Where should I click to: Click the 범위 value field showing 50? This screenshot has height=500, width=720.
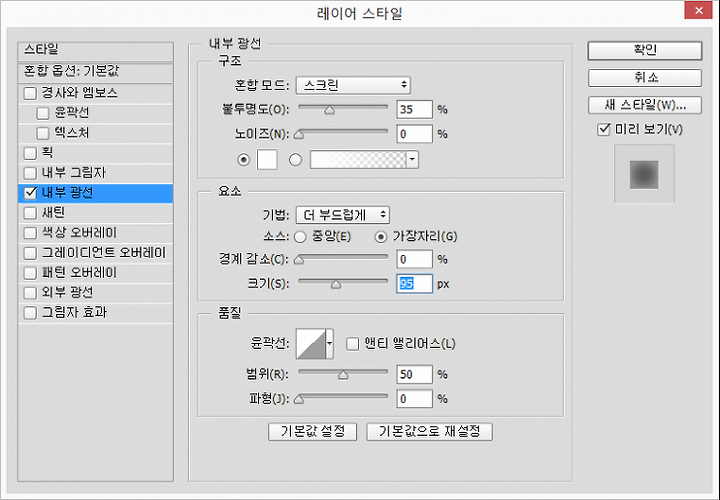pyautogui.click(x=414, y=374)
